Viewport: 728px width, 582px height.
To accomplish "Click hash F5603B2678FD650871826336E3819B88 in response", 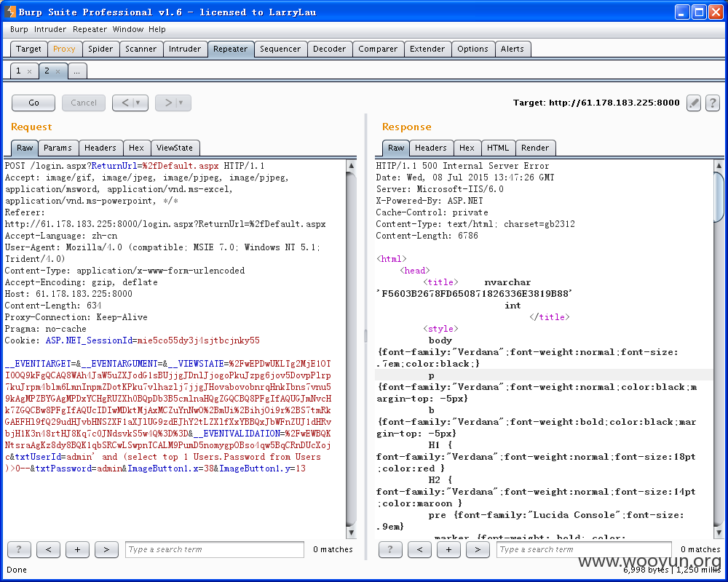I will coord(475,294).
